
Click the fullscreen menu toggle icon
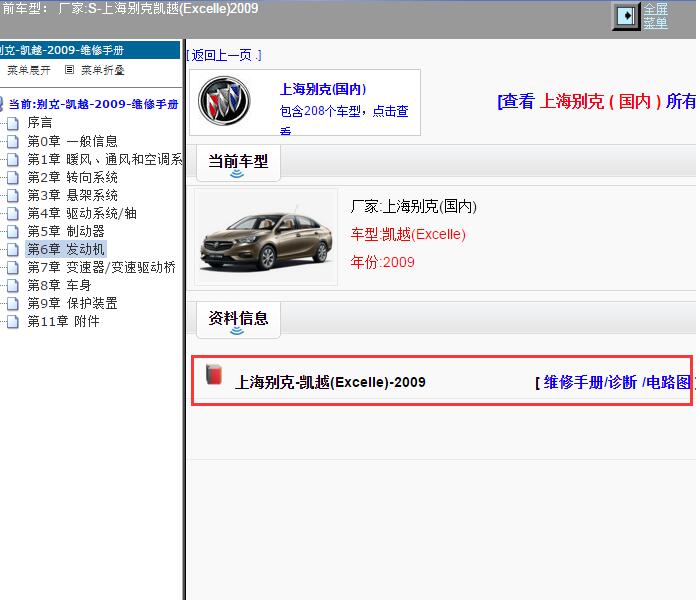coord(626,16)
